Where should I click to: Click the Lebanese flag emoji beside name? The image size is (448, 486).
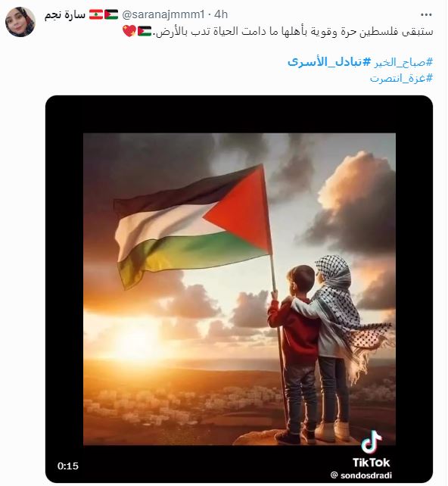[x=96, y=14]
